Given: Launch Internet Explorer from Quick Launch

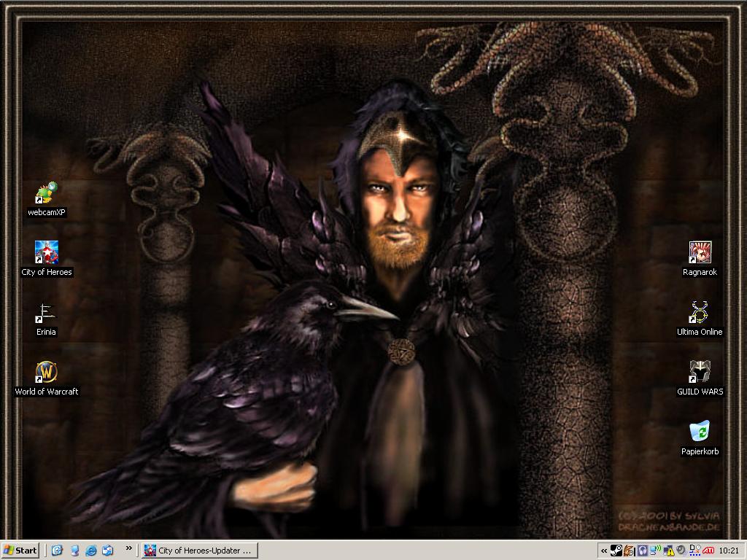Looking at the screenshot, I should click(x=91, y=551).
